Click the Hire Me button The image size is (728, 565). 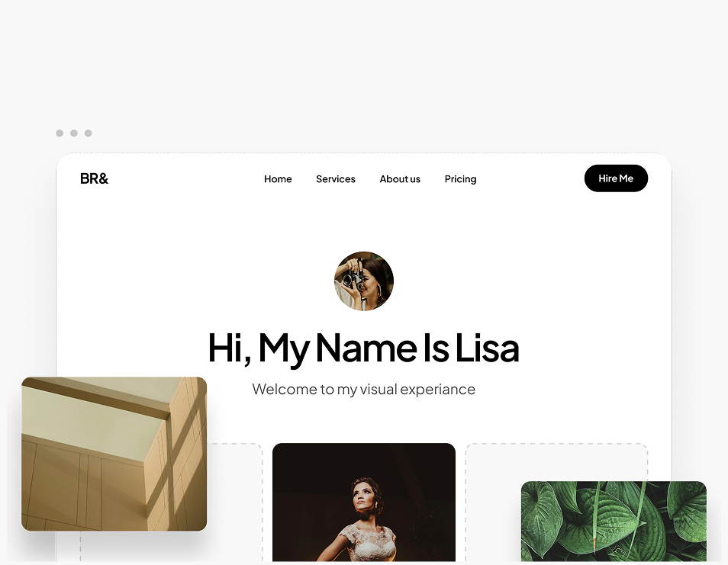click(616, 178)
